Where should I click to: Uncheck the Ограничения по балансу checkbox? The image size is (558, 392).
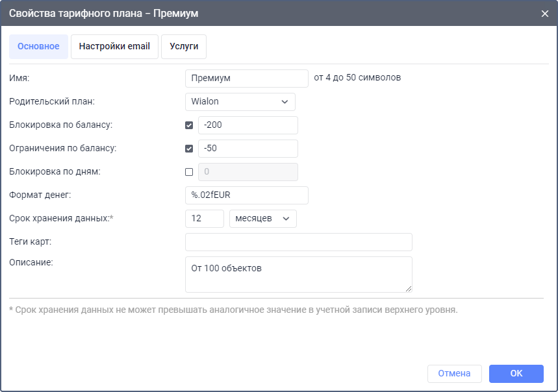189,149
